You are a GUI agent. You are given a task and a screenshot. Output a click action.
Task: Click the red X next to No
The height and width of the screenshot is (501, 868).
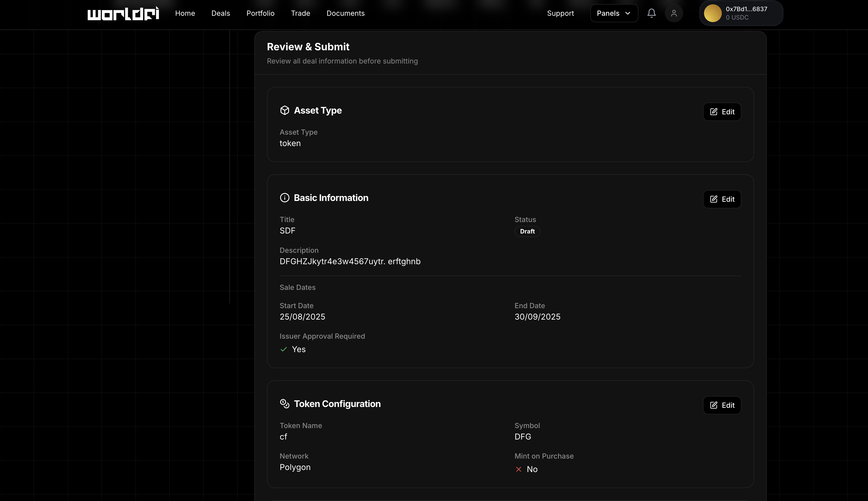pos(518,469)
